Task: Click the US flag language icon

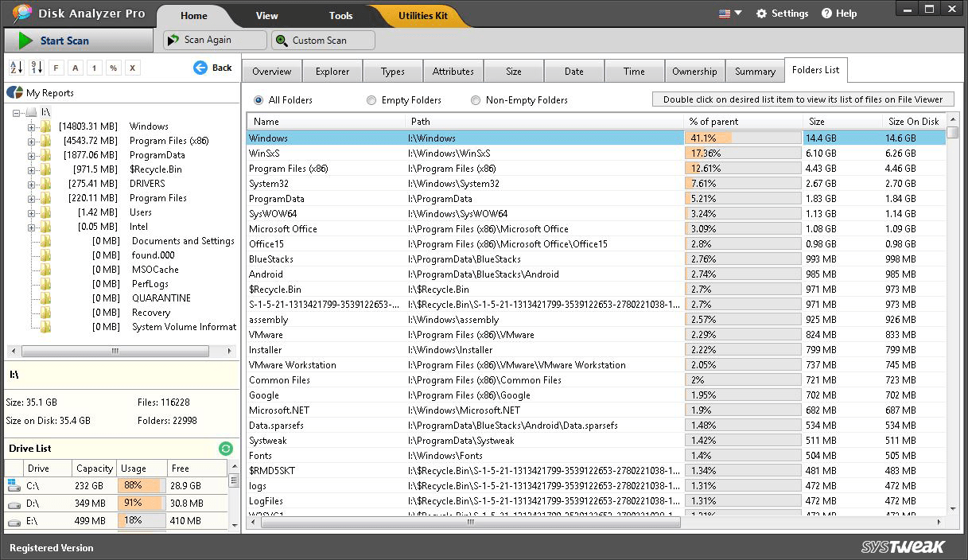Action: pos(725,14)
